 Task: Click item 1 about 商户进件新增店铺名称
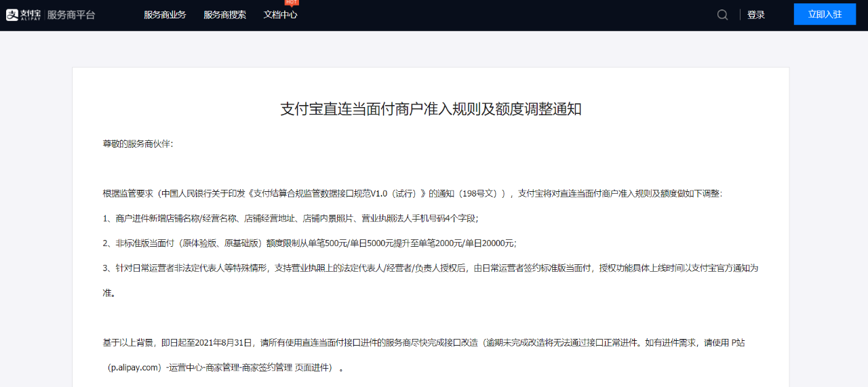point(290,218)
